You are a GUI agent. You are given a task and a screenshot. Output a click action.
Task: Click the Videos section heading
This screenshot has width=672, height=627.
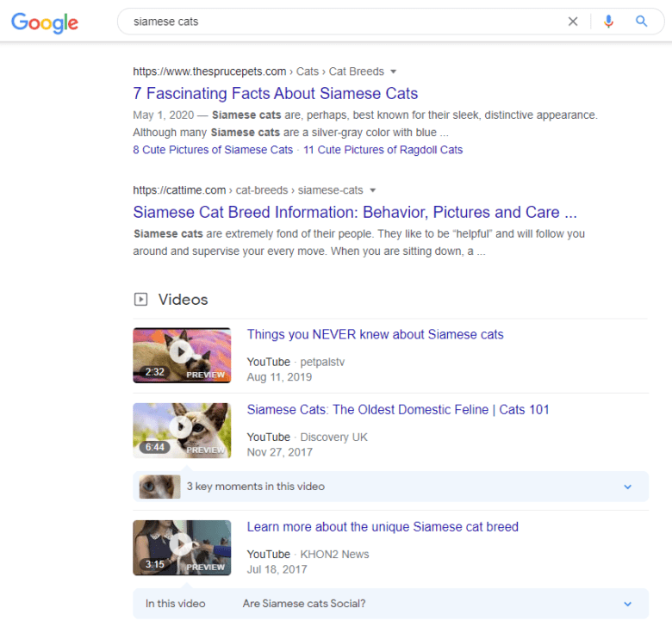pyautogui.click(x=183, y=300)
